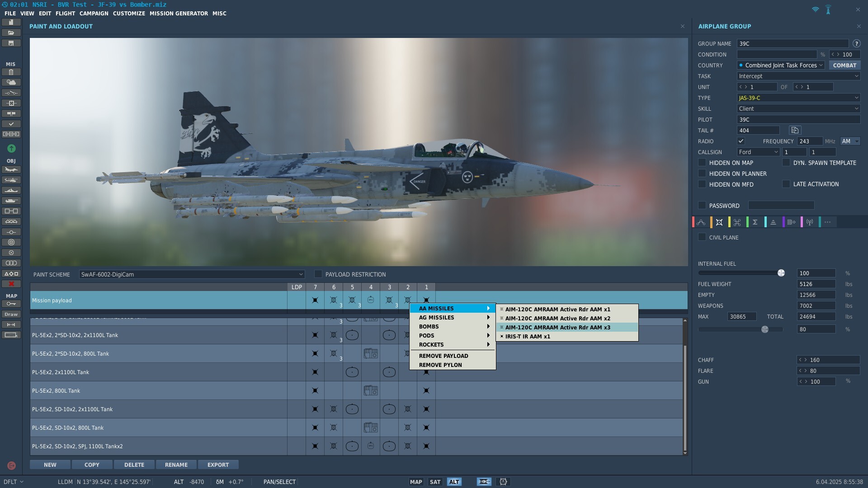Click REMOVE PAYLOAD in context menu
The height and width of the screenshot is (488, 868).
(453, 356)
